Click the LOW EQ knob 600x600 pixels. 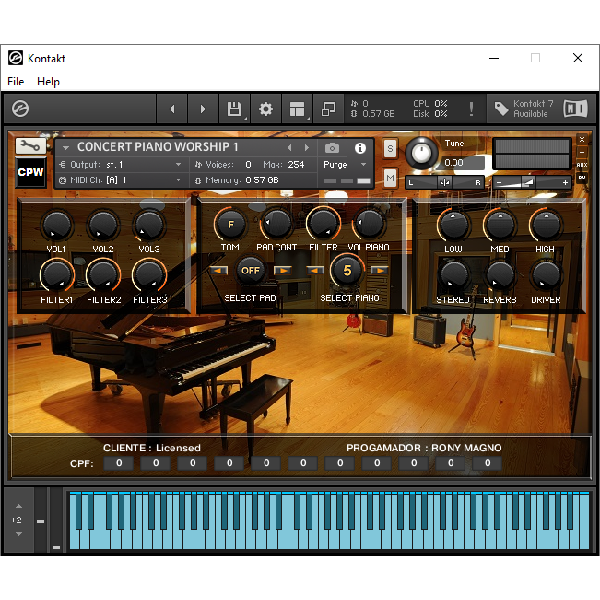(453, 225)
